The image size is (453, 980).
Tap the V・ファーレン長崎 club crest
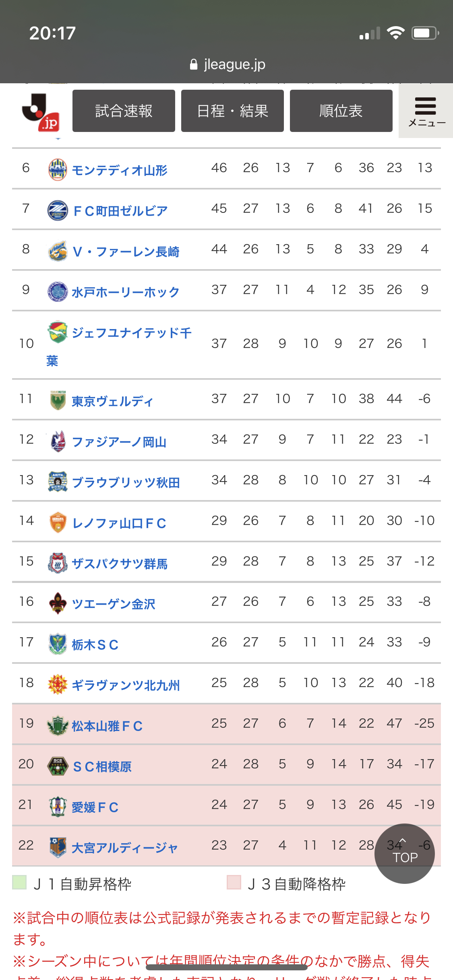(58, 251)
